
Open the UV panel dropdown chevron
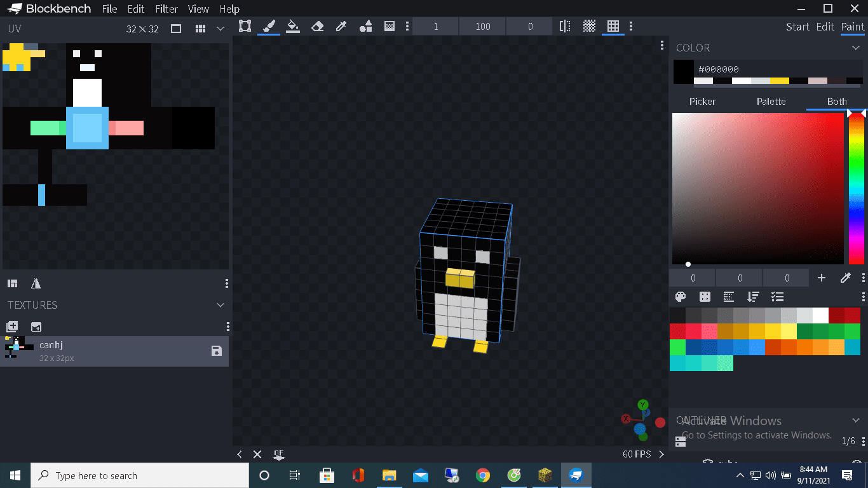[x=220, y=29]
